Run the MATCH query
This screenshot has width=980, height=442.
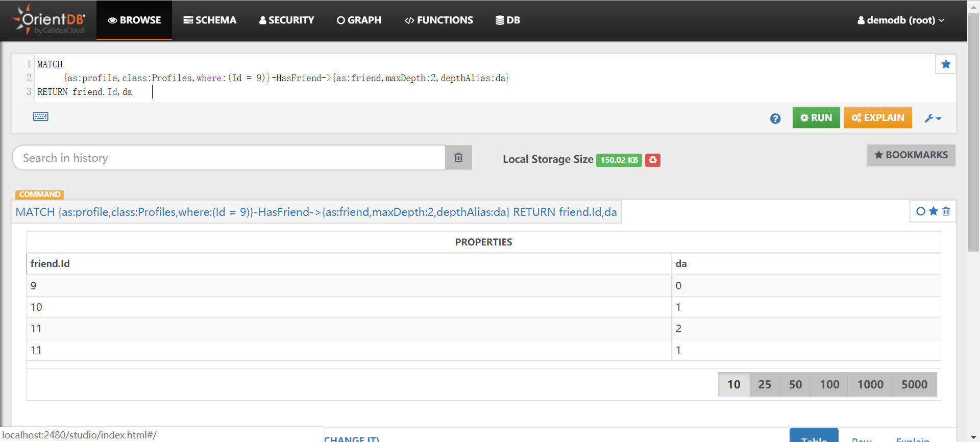[816, 117]
